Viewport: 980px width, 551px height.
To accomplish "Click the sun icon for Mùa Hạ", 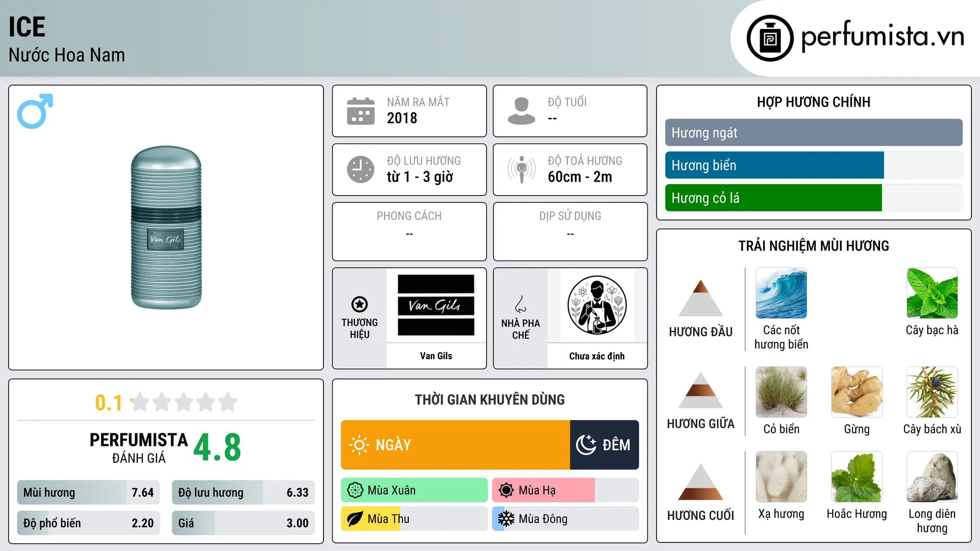I will 506,490.
